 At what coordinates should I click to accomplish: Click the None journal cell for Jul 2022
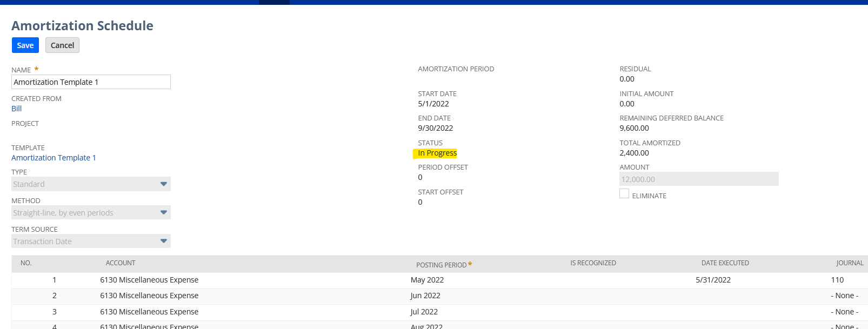coord(844,312)
